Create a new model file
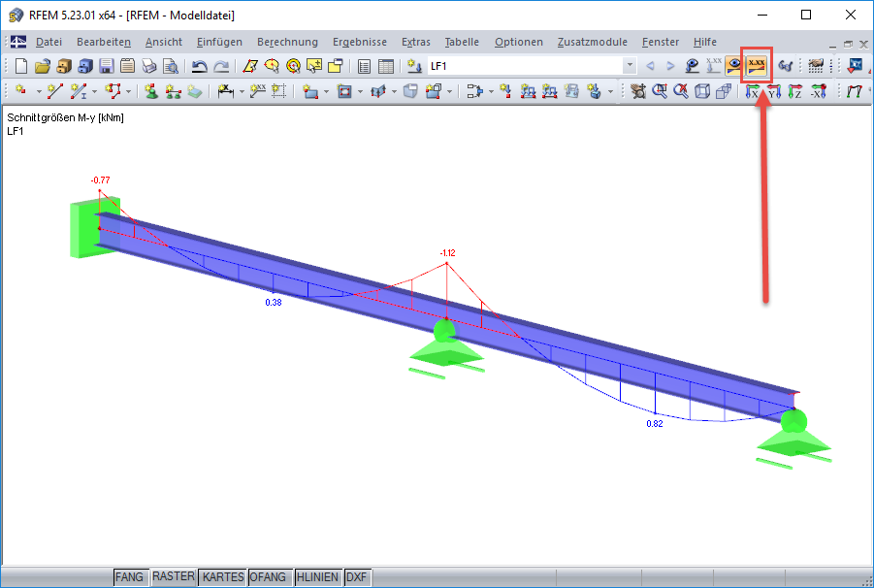Viewport: 874px width, 588px height. (21, 66)
